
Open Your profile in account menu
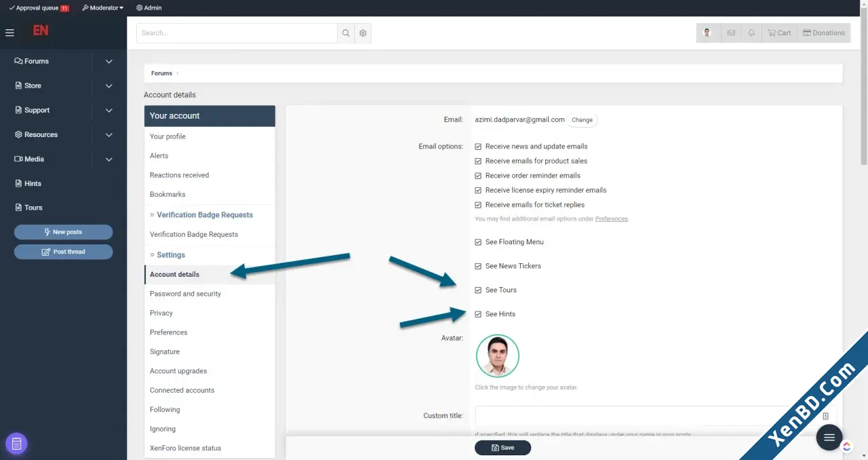click(210, 136)
